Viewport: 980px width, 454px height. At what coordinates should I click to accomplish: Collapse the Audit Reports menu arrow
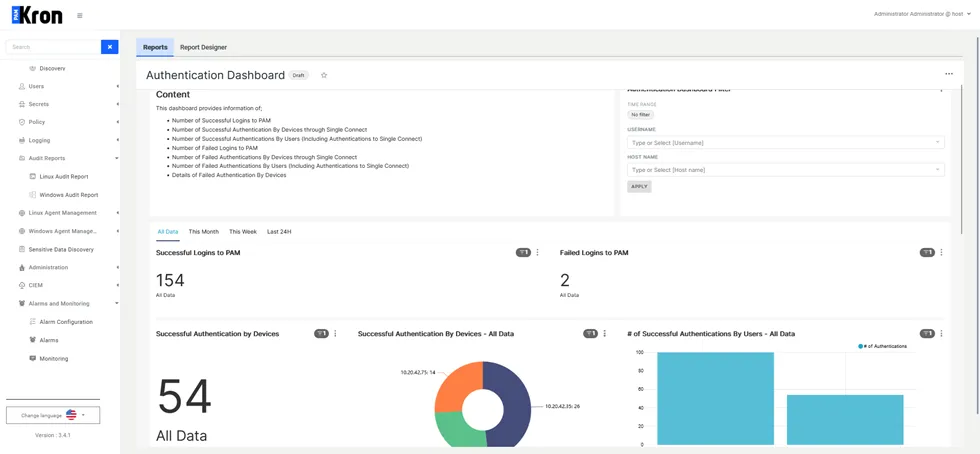coord(117,158)
